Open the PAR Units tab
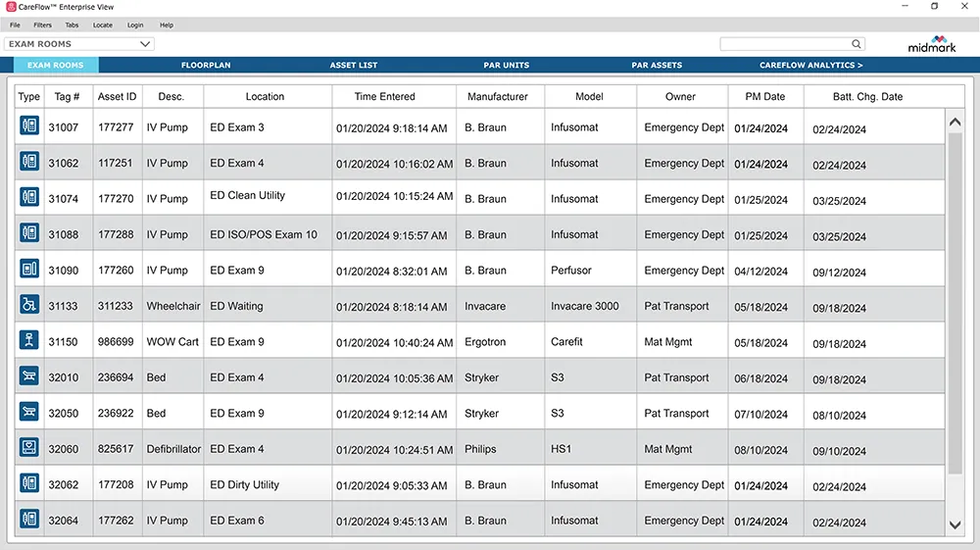This screenshot has width=980, height=550. pyautogui.click(x=507, y=66)
